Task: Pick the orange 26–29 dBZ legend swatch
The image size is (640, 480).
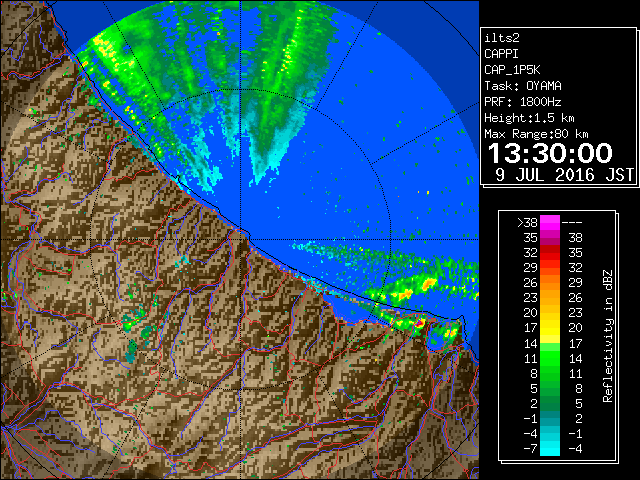Action: point(550,283)
